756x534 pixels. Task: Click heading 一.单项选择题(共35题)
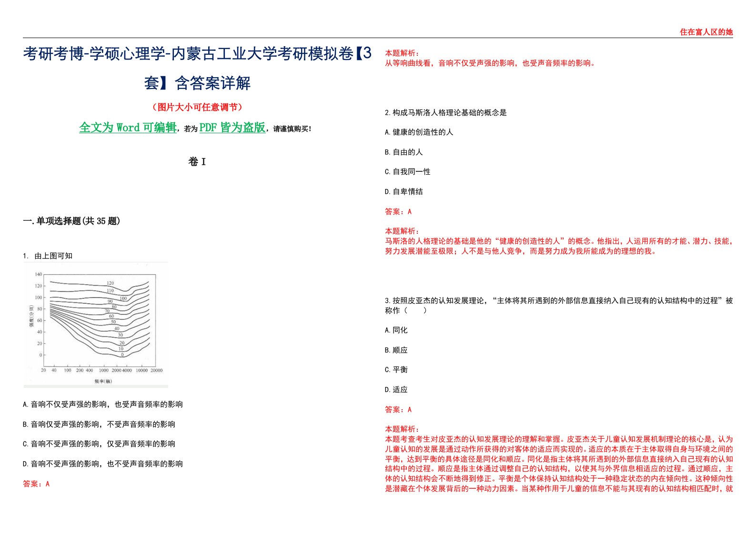(71, 221)
